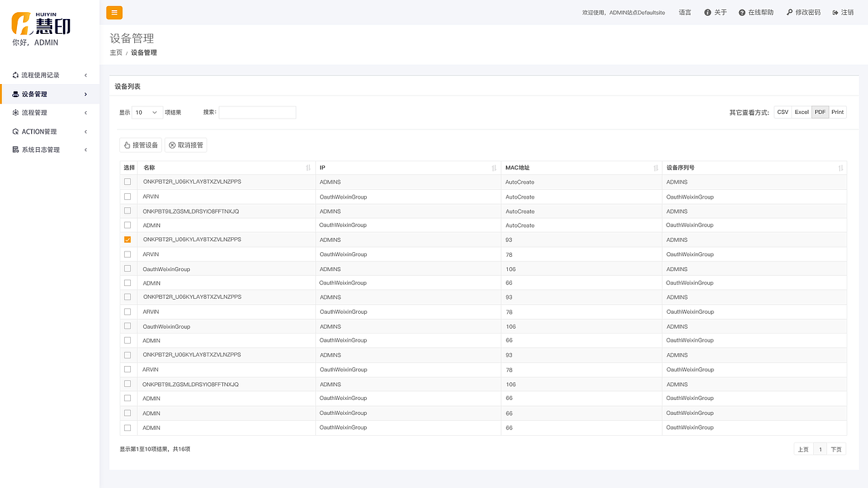The image size is (868, 488).
Task: Tick the checkbox in the first table row
Action: click(x=127, y=182)
